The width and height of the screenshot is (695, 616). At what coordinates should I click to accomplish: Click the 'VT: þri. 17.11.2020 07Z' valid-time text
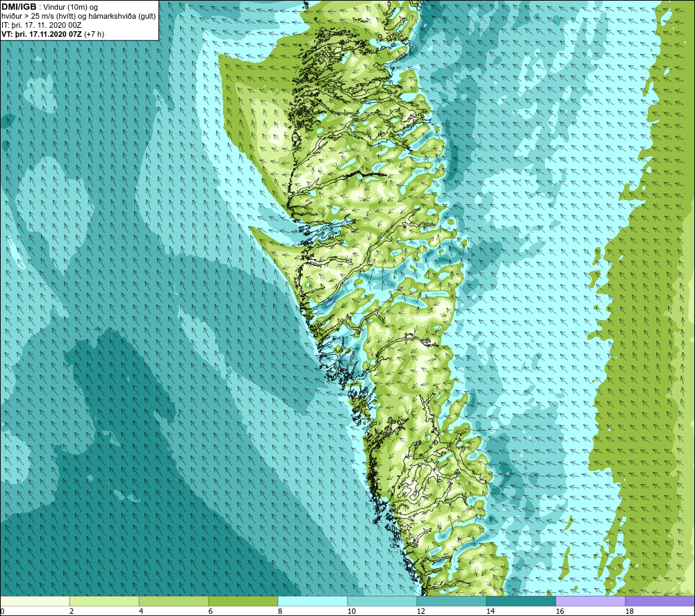point(42,34)
